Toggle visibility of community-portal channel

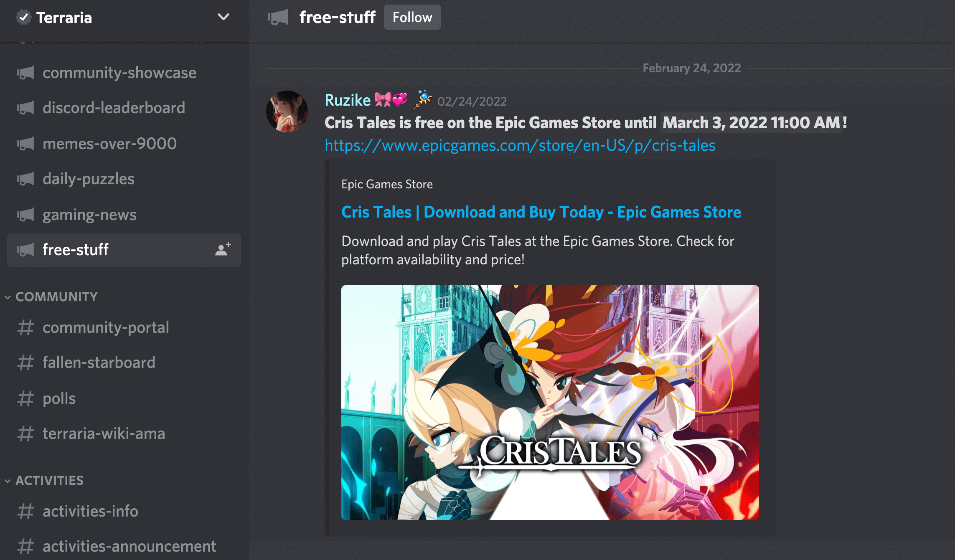106,327
